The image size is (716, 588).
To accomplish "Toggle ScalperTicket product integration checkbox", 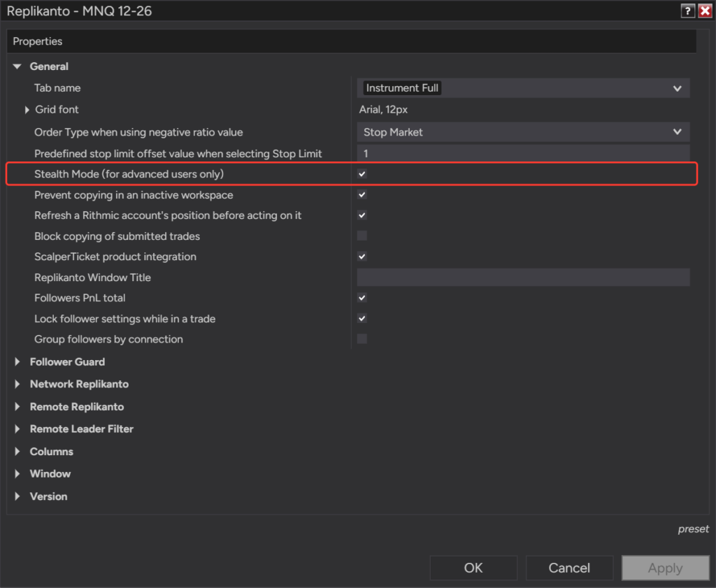I will click(362, 257).
